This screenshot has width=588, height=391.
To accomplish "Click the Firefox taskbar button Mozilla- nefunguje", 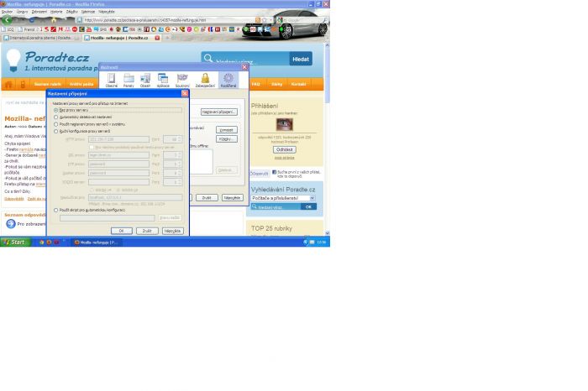I will click(x=97, y=242).
